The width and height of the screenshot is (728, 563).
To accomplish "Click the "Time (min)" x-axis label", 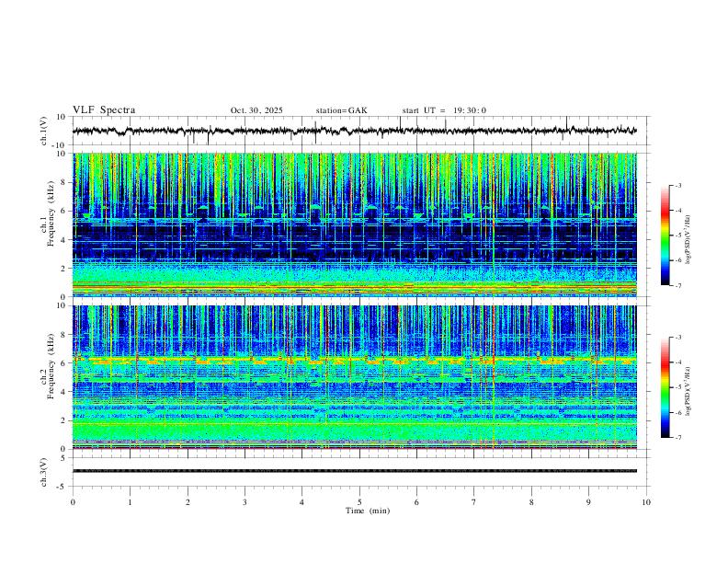I will coord(368,511).
